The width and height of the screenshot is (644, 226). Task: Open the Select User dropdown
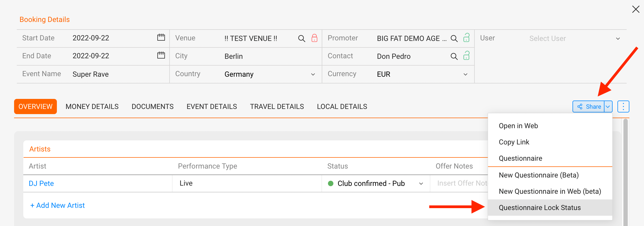(618, 38)
